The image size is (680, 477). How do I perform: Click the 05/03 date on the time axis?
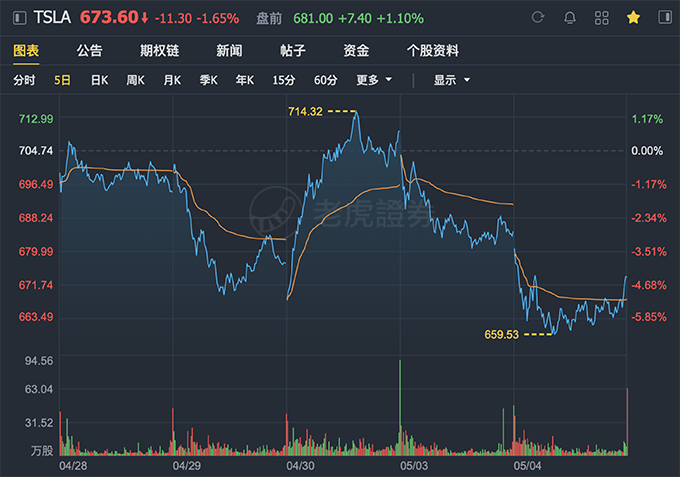pos(414,465)
